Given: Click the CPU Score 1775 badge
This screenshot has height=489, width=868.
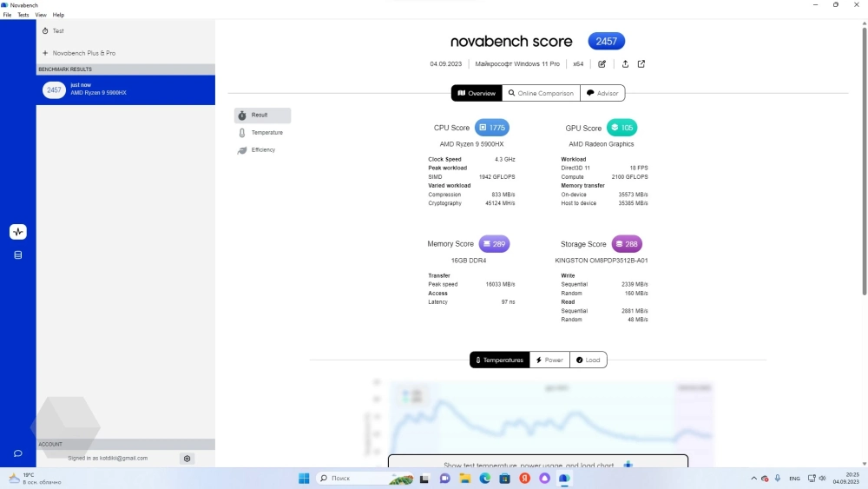Looking at the screenshot, I should [491, 128].
